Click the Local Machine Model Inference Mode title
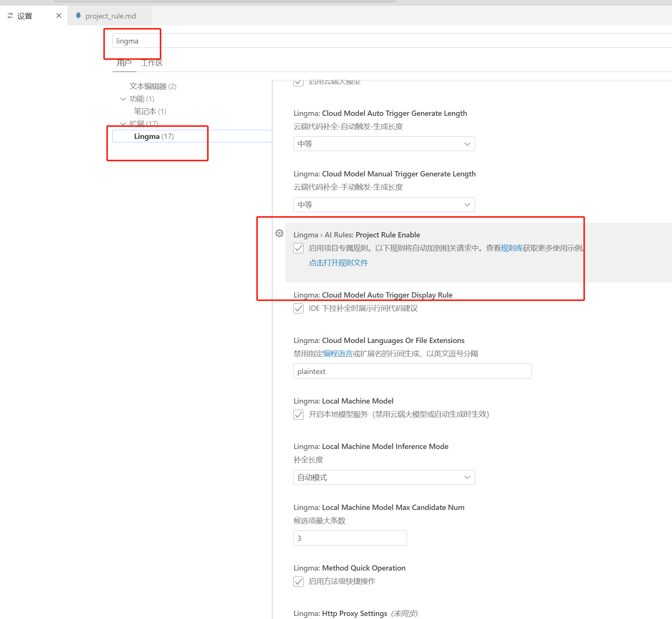The width and height of the screenshot is (672, 619). [371, 446]
